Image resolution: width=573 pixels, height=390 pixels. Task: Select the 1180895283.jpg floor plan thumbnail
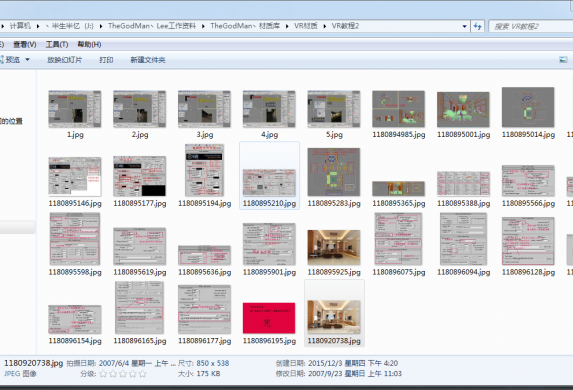pos(334,172)
